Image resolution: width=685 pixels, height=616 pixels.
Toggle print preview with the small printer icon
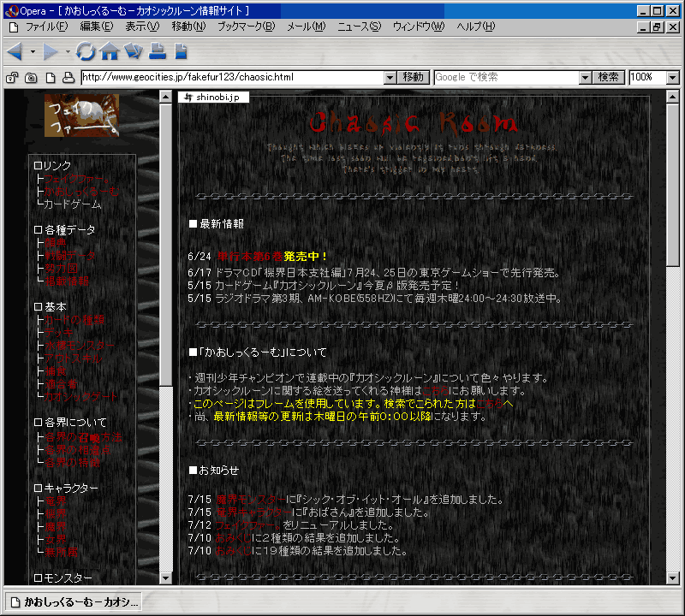[68, 78]
